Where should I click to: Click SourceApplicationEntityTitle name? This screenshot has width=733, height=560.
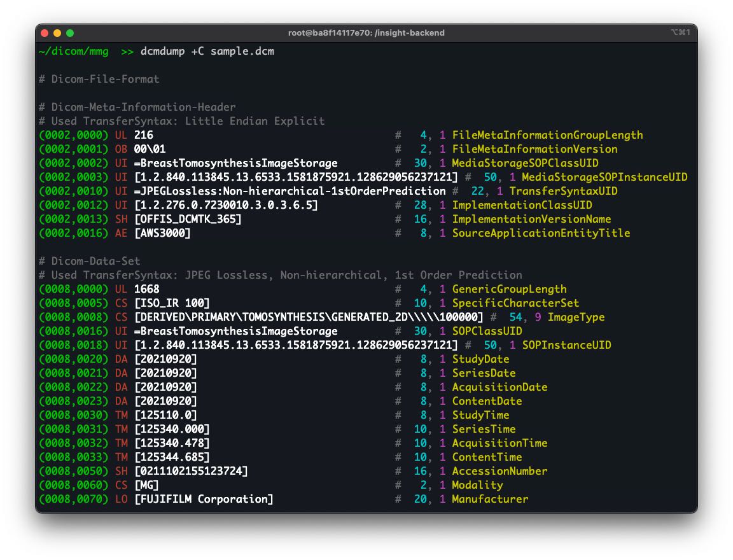[541, 234]
